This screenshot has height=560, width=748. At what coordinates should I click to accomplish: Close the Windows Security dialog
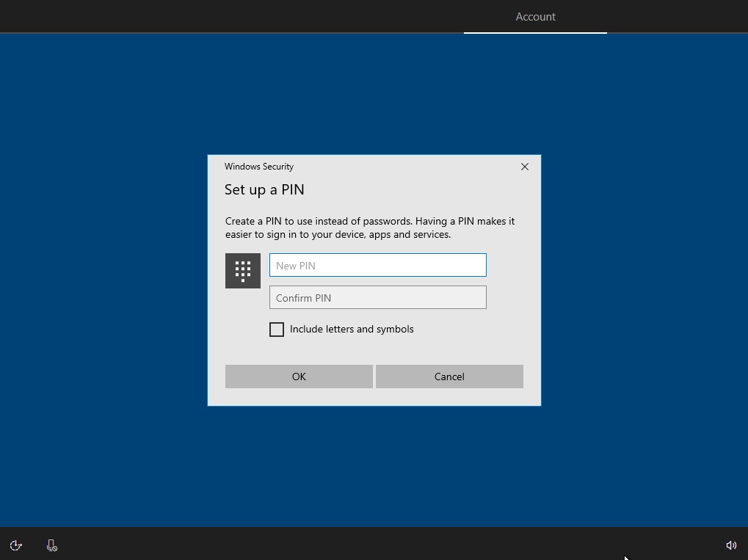click(x=525, y=167)
